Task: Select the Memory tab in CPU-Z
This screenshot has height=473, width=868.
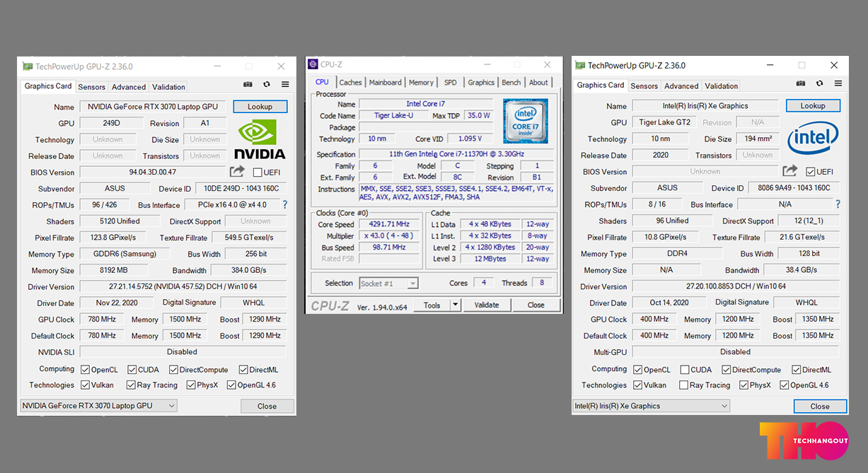Action: coord(421,83)
